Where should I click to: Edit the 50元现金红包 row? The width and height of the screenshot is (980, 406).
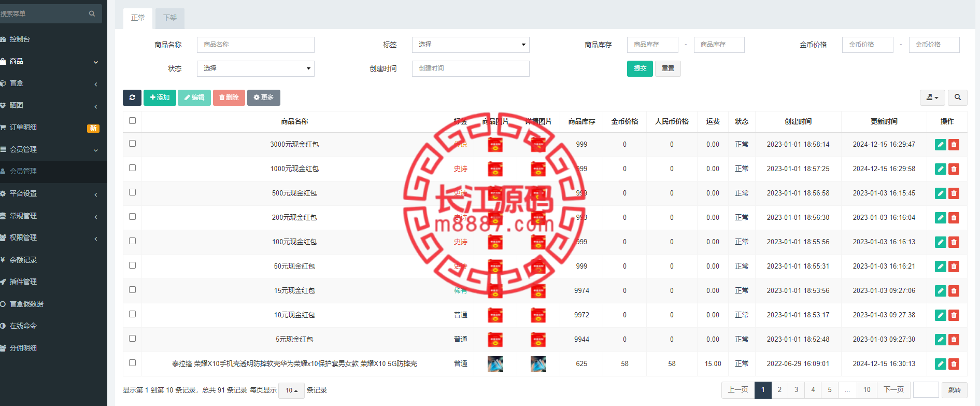pos(941,267)
